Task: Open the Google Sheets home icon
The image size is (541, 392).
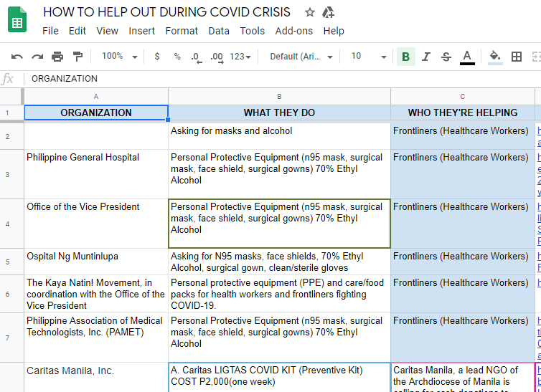Action: (x=17, y=19)
